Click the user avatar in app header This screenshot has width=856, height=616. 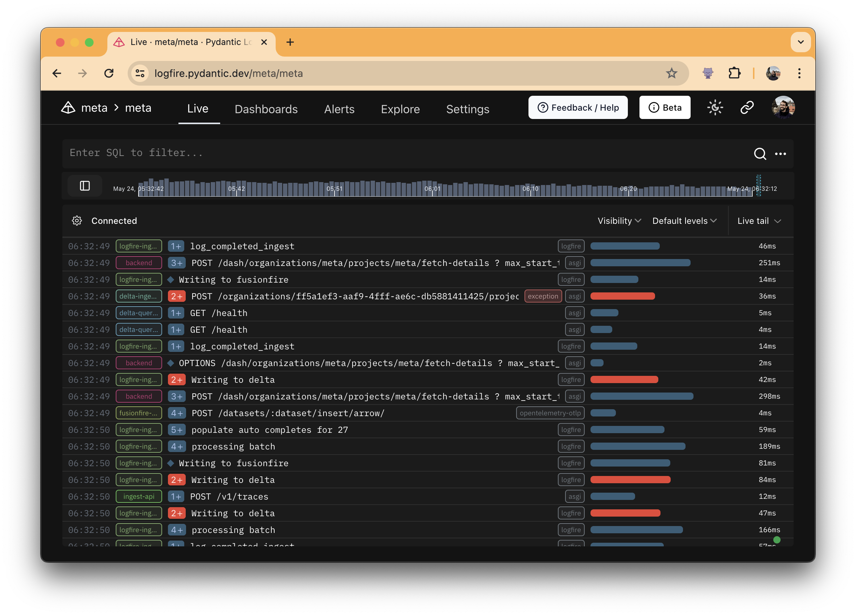[783, 108]
